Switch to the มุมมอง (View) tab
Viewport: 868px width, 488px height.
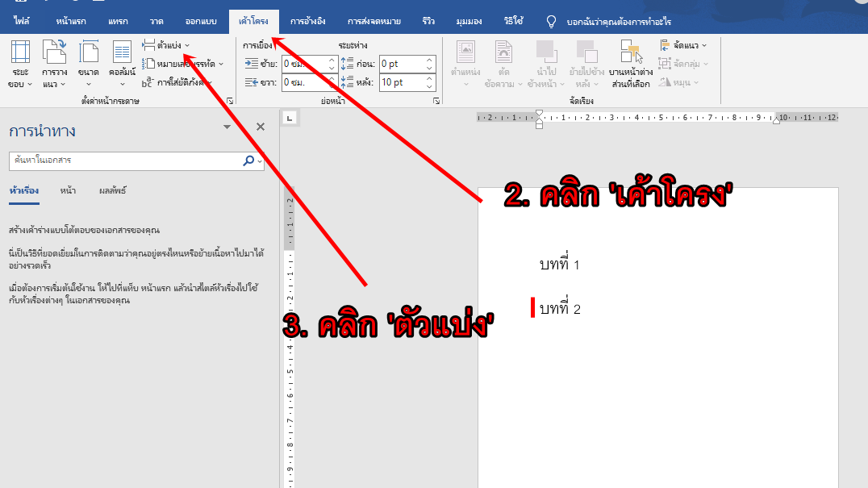(x=469, y=22)
